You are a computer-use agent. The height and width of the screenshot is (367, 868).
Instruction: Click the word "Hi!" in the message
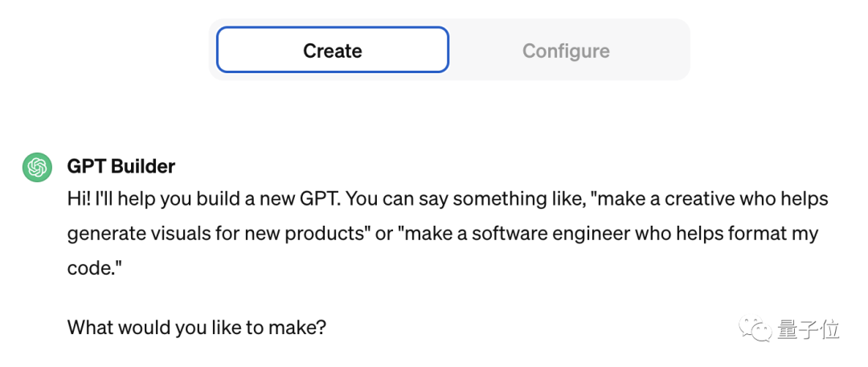(x=80, y=198)
